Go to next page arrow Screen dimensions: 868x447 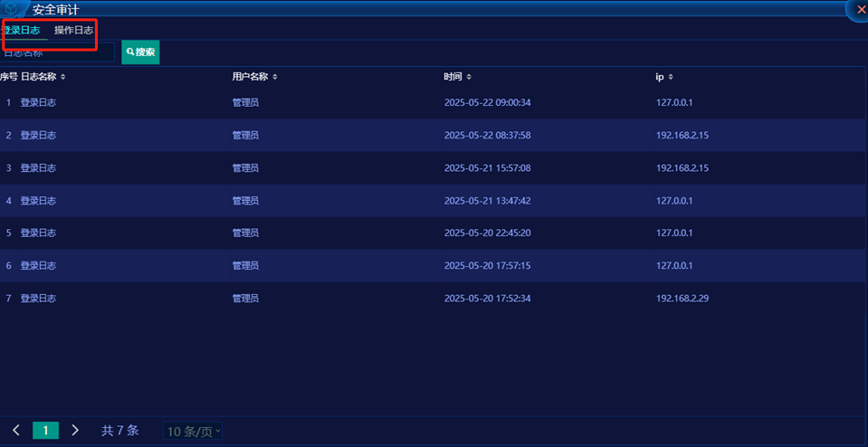pyautogui.click(x=76, y=431)
